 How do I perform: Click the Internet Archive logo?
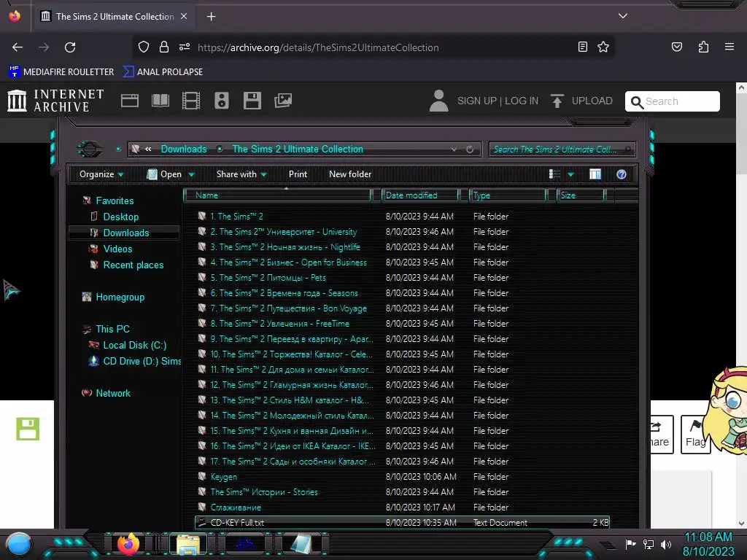[55, 101]
